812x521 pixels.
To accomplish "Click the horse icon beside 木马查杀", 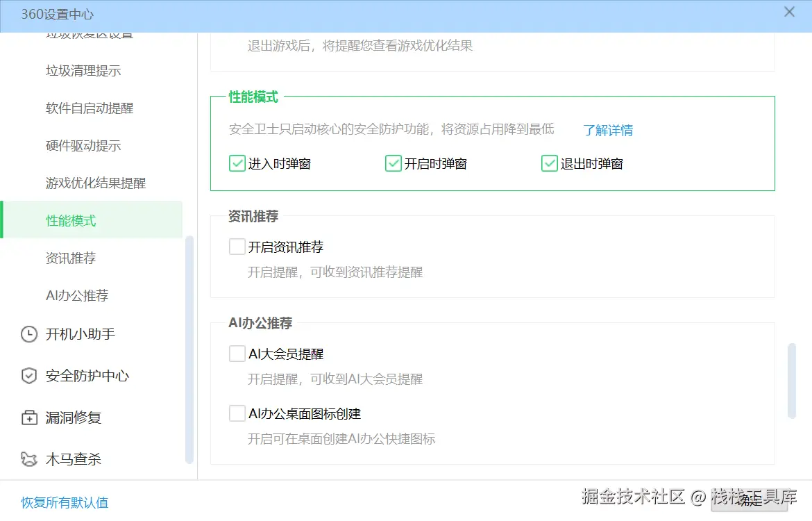I will 29,459.
